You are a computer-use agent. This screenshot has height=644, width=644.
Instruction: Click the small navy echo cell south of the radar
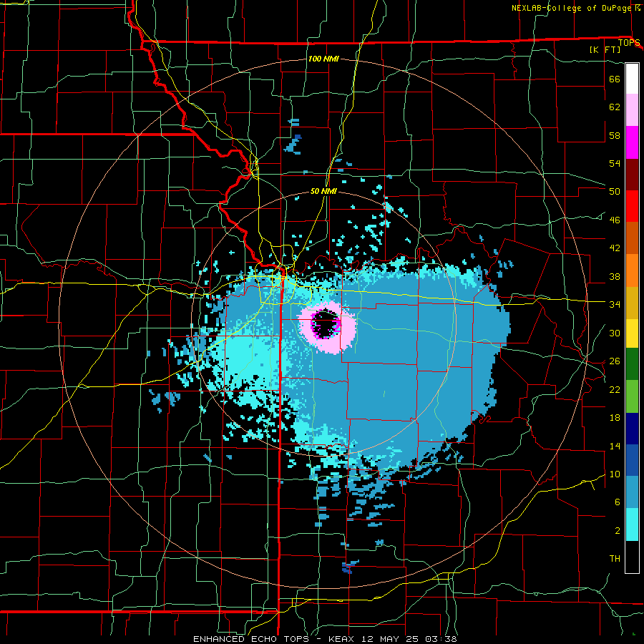coord(347,568)
